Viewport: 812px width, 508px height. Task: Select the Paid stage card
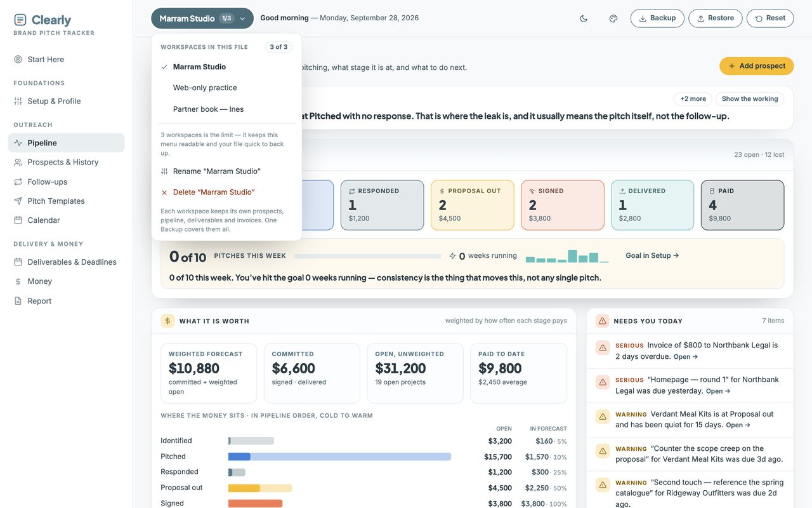pyautogui.click(x=742, y=205)
